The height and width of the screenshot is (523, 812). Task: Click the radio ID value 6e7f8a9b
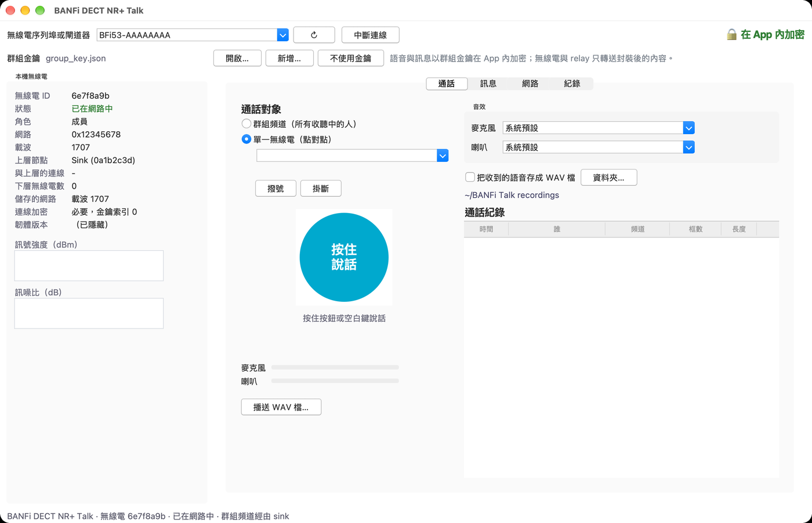point(90,96)
